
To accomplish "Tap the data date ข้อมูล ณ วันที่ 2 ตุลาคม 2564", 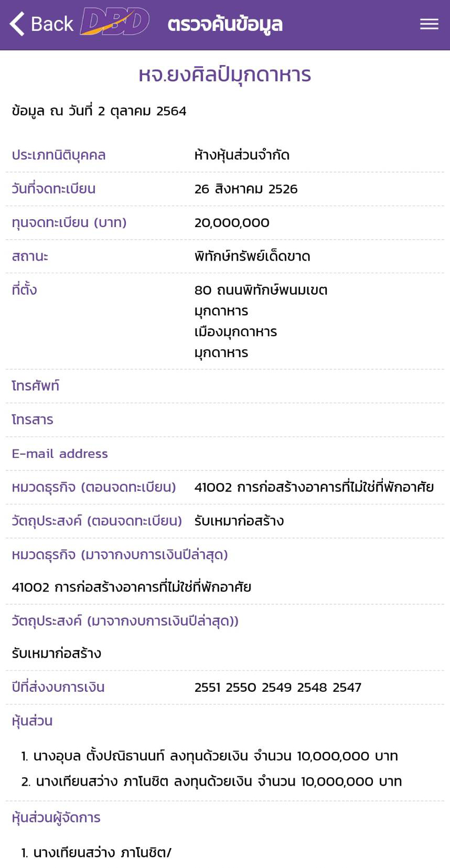I will [x=99, y=111].
